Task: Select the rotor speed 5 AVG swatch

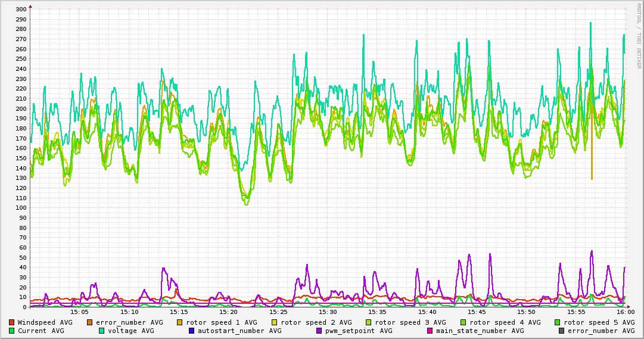Action: pyautogui.click(x=558, y=322)
